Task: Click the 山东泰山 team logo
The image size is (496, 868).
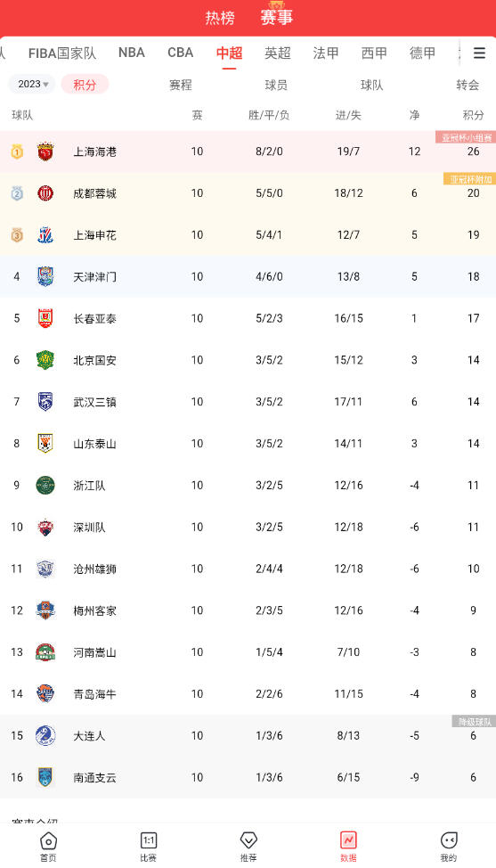Action: (45, 444)
